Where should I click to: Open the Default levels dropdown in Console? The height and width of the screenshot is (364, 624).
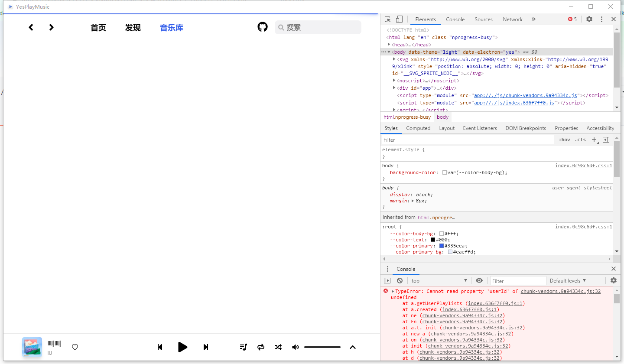[568, 280]
